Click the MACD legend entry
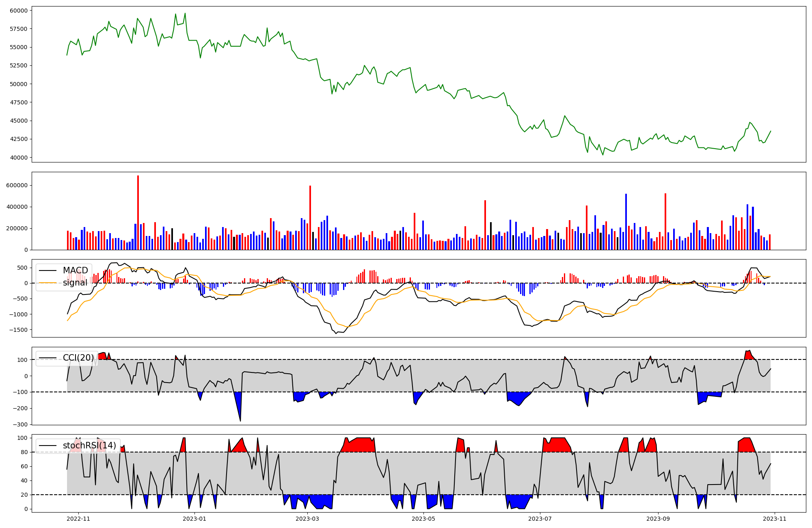This screenshot has height=528, width=812. point(75,270)
